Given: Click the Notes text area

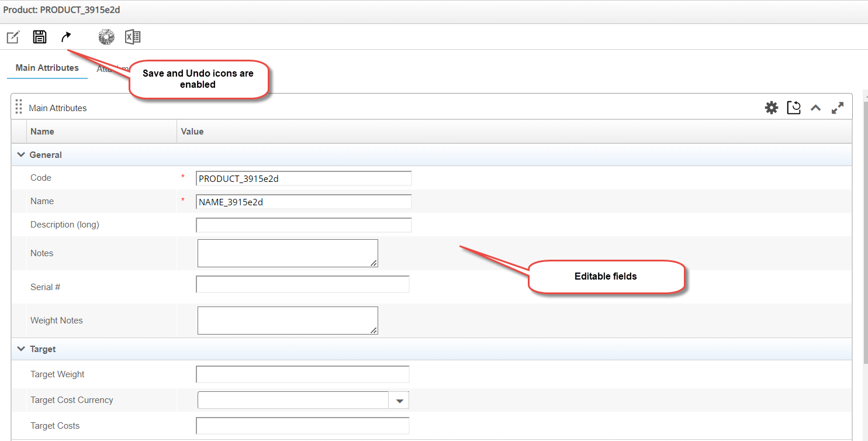Looking at the screenshot, I should click(288, 253).
